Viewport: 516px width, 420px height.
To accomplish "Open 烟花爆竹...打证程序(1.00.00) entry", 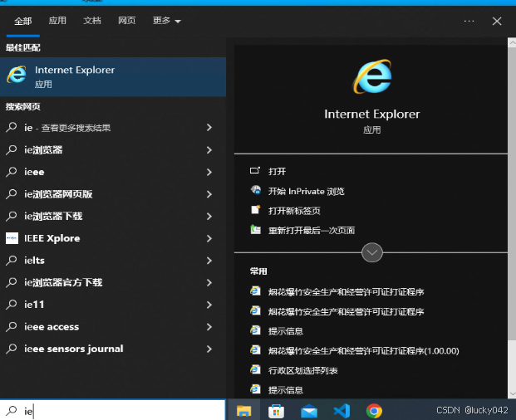I will (x=363, y=350).
